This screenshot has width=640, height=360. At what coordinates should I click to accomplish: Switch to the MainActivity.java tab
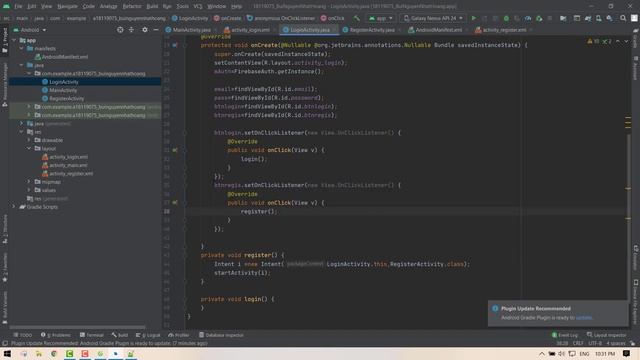[x=188, y=30]
